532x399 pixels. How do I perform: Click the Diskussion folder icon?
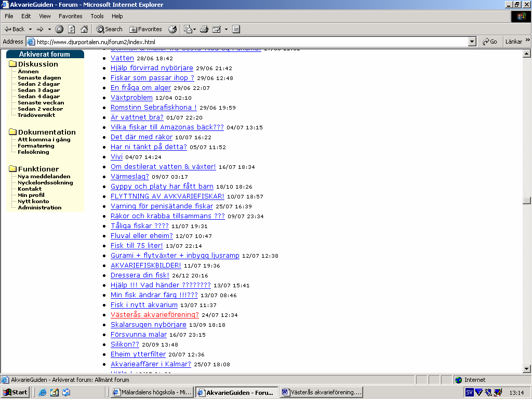point(13,64)
